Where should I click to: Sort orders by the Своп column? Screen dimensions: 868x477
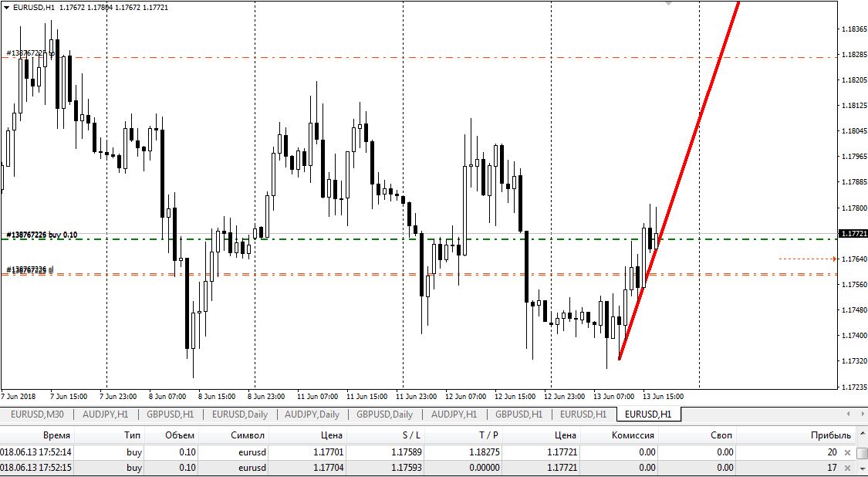click(x=722, y=435)
